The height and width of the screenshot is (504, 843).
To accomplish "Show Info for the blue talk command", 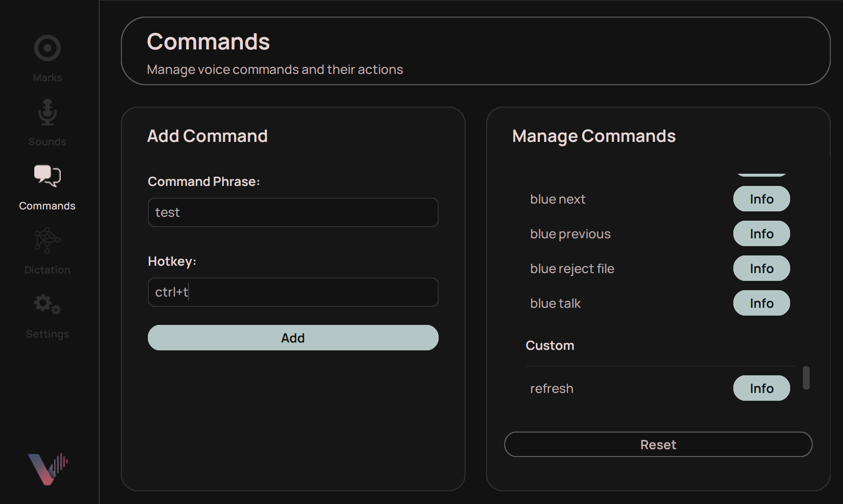I will tap(761, 303).
